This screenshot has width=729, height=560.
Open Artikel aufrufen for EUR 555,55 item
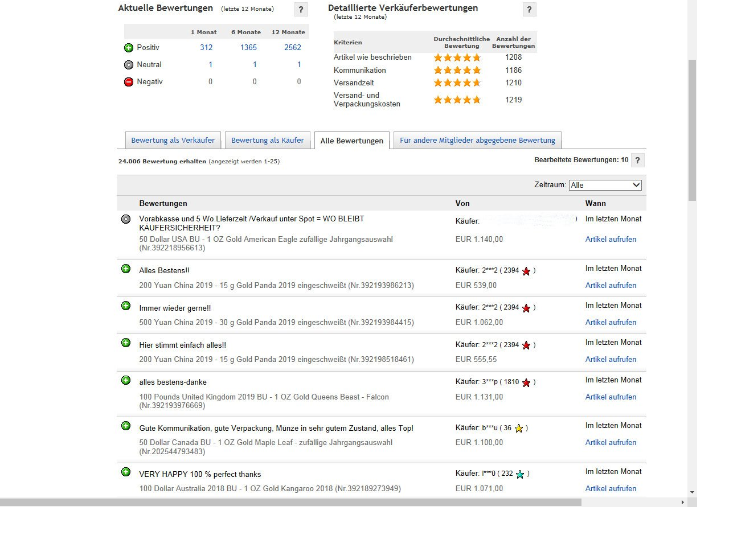(611, 360)
